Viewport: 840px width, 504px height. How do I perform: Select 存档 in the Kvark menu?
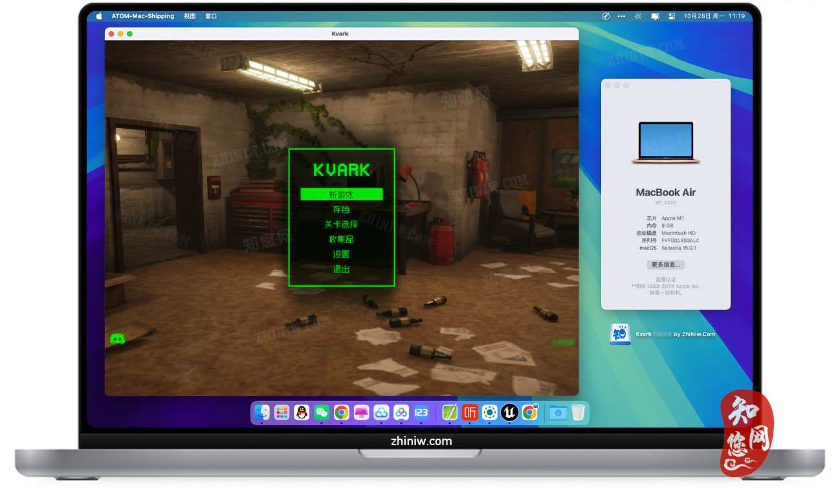342,209
